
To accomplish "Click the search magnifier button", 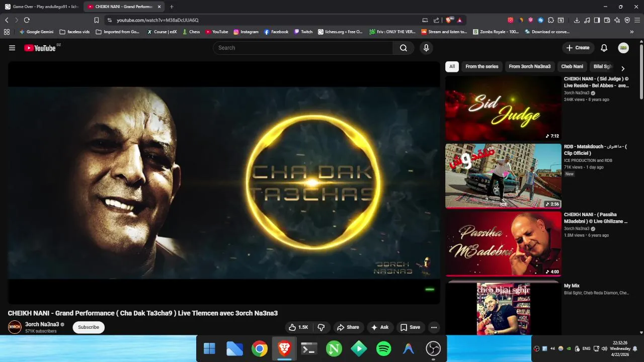I will [404, 48].
